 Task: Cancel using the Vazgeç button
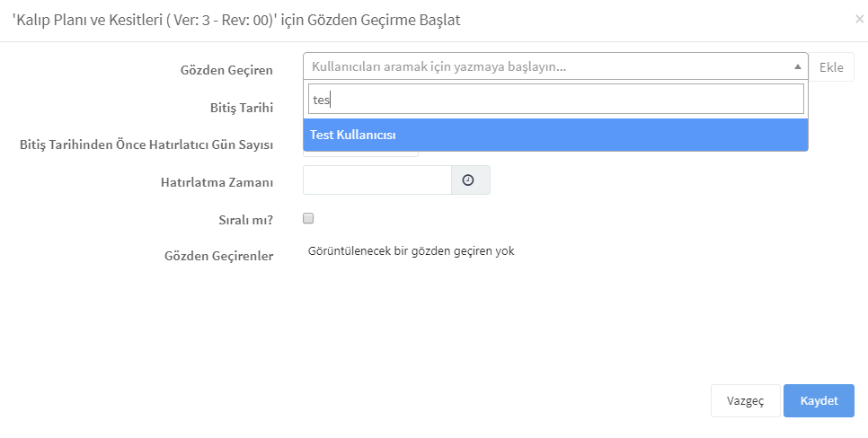point(746,401)
